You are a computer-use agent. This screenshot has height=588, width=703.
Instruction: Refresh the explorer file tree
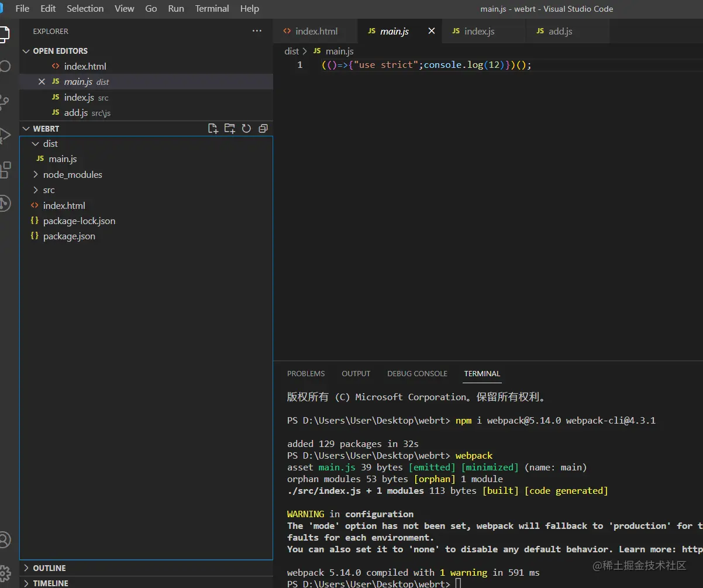coord(246,129)
